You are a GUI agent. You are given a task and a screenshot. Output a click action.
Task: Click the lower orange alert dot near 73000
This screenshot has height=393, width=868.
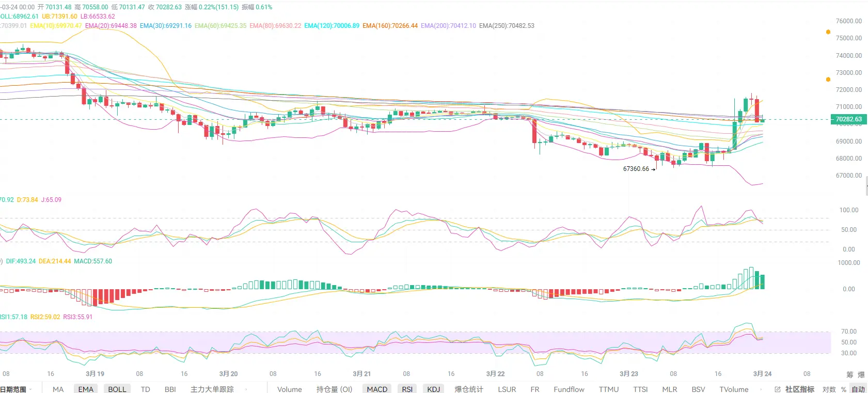828,80
